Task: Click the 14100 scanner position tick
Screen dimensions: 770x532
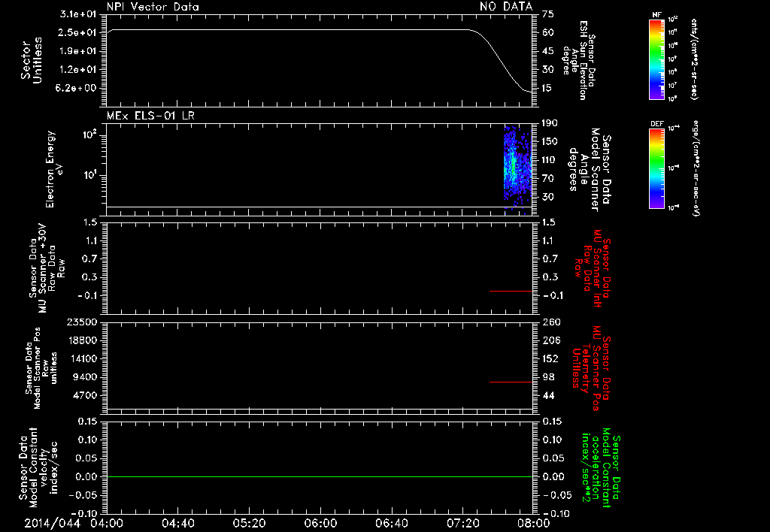Action: click(x=81, y=358)
